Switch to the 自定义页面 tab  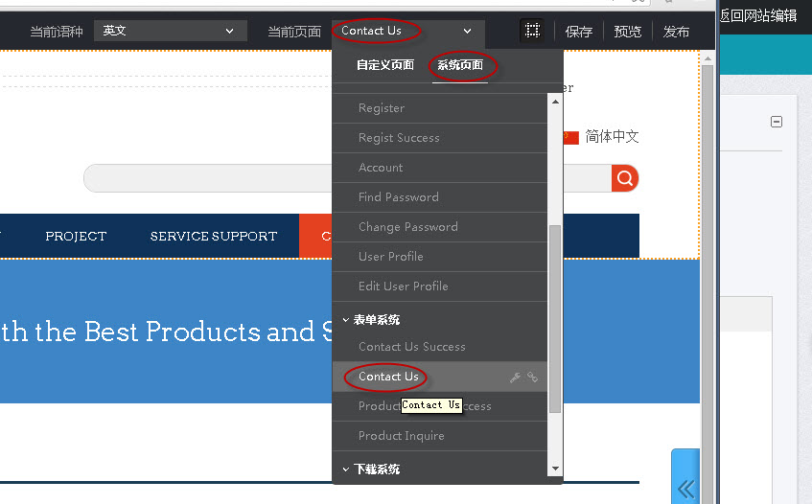[384, 65]
